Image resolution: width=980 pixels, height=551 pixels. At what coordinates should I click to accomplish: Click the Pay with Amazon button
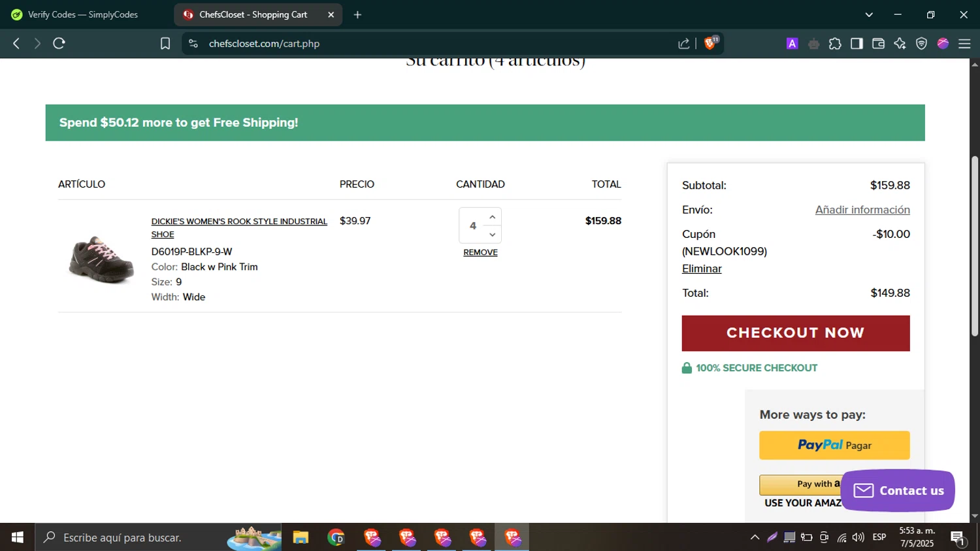pyautogui.click(x=800, y=484)
